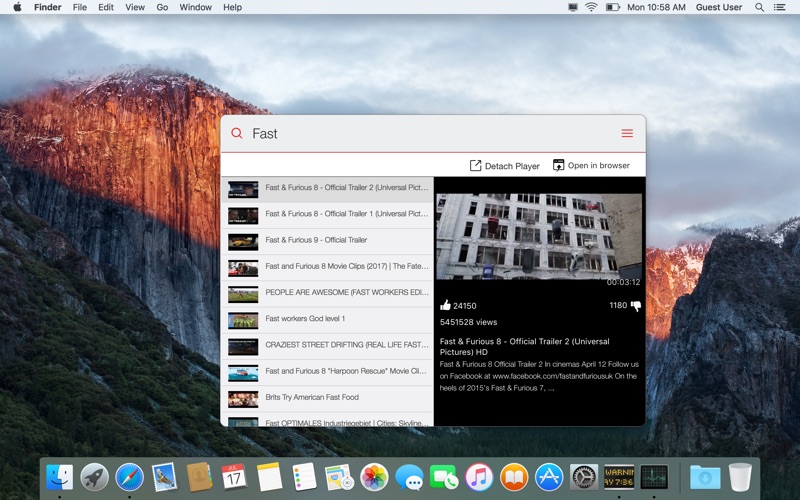
Task: Open the Wi-Fi status menu
Action: coord(591,7)
